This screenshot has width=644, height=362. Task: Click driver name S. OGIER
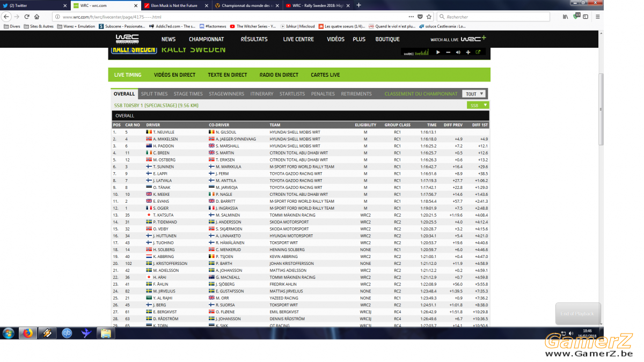162,208
